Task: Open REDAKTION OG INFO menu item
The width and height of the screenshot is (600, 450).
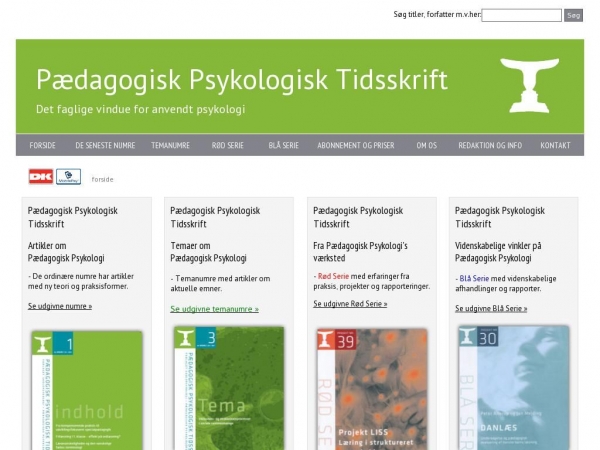Action: [490, 145]
